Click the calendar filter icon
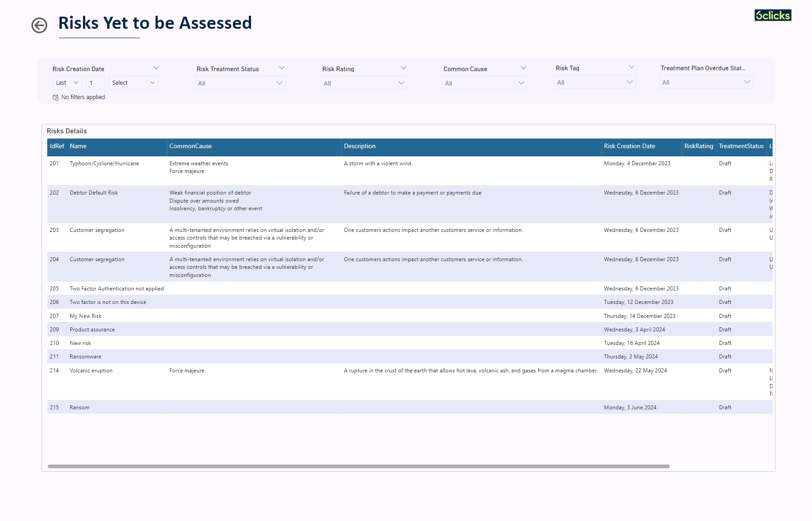The image size is (812, 521). point(55,97)
